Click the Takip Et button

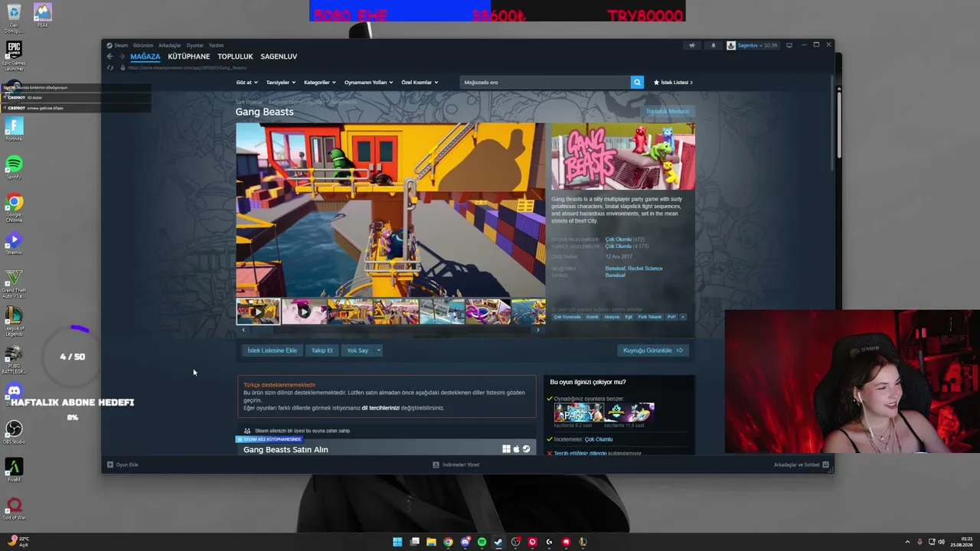(x=322, y=350)
